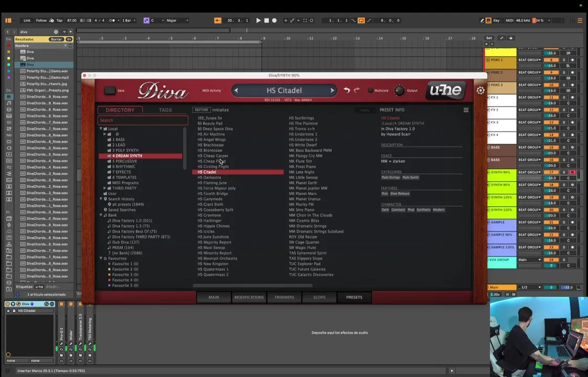Unfold the PERC 1 track arrow
The height and width of the screenshot is (377, 588).
[x=488, y=60]
